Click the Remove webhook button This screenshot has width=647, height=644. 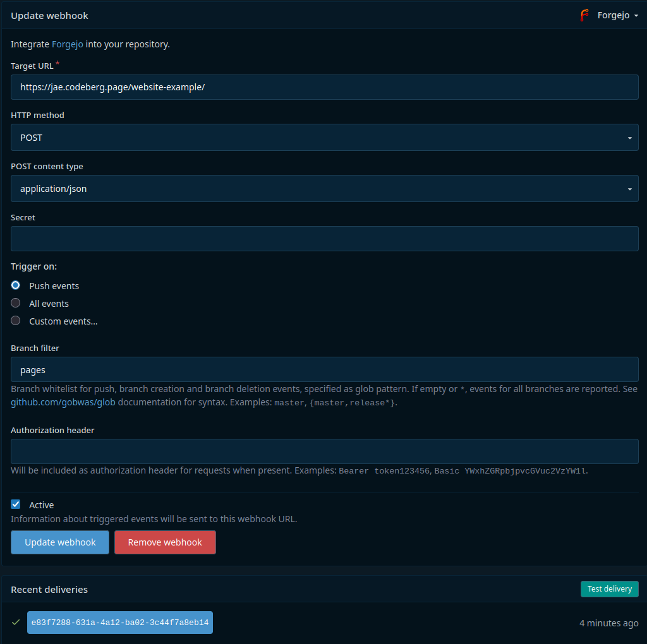[165, 542]
